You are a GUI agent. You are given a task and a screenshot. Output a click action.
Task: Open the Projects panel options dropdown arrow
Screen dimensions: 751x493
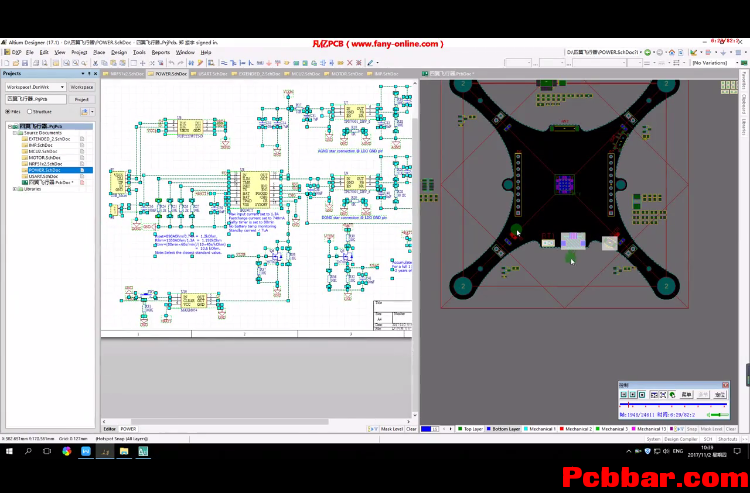(x=83, y=74)
